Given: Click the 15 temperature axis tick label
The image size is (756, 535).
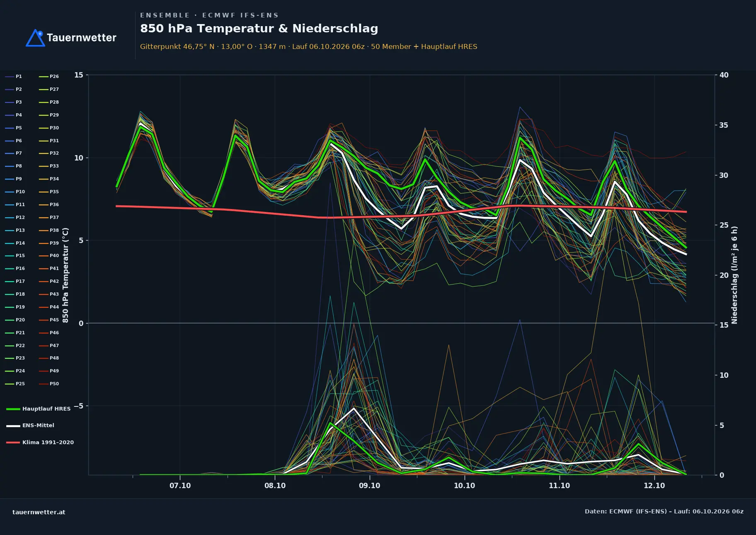Looking at the screenshot, I should [79, 75].
